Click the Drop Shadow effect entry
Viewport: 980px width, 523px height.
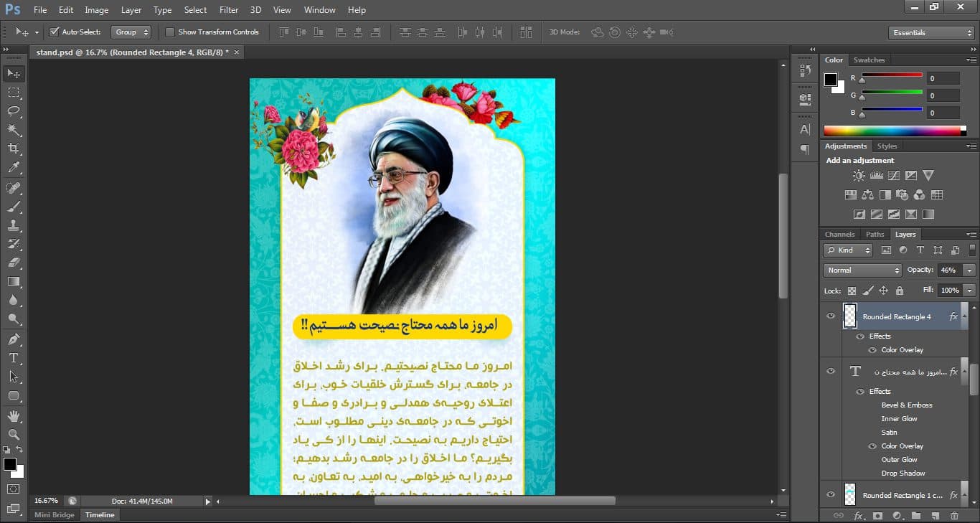(903, 473)
